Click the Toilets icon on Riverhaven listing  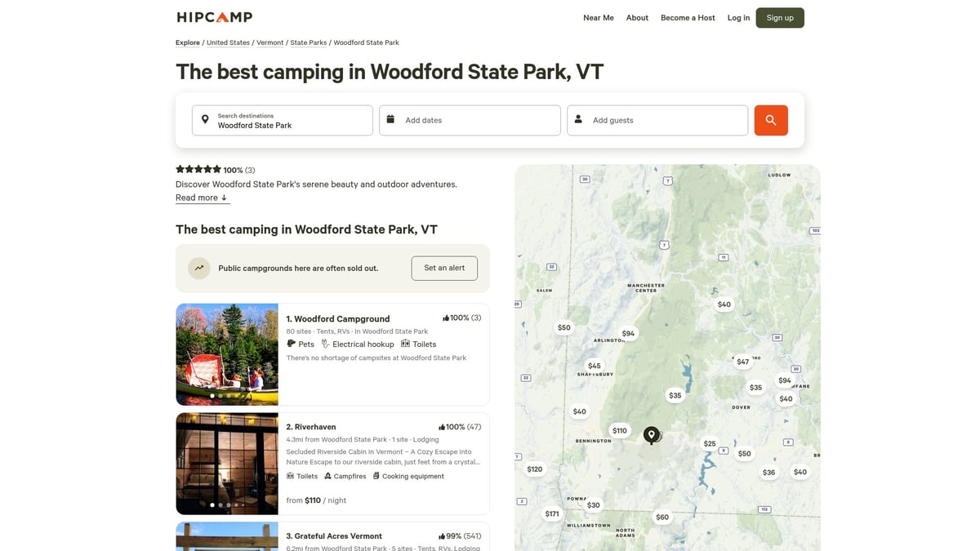click(289, 476)
